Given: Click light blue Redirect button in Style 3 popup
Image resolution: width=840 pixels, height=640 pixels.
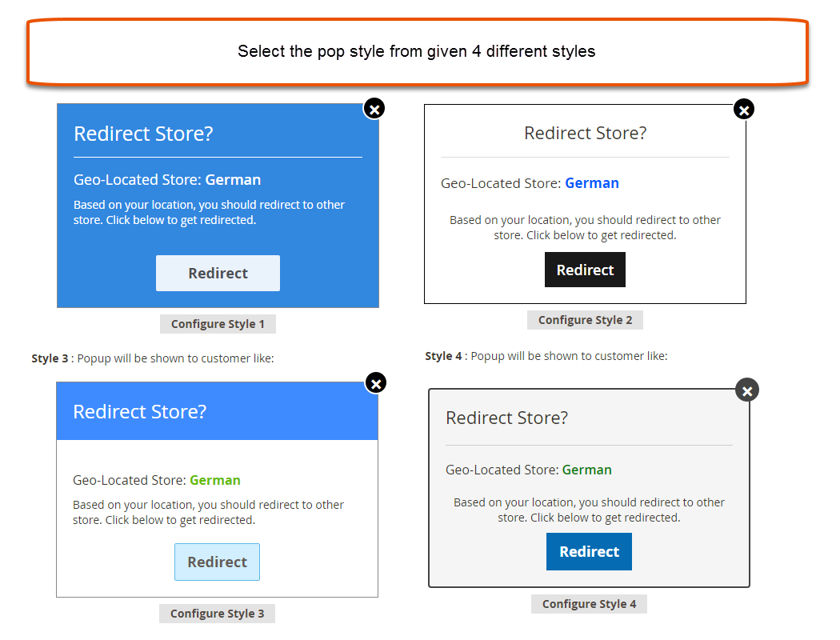Looking at the screenshot, I should pyautogui.click(x=217, y=562).
